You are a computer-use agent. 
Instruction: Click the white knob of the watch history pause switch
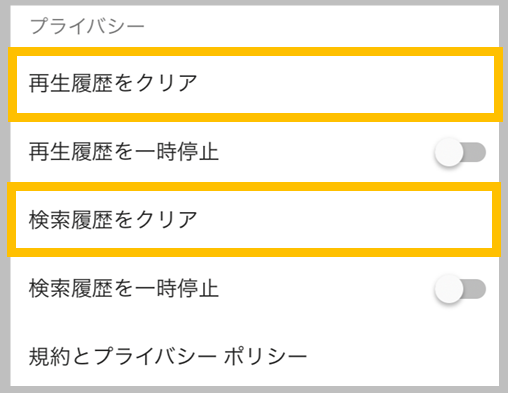(449, 152)
